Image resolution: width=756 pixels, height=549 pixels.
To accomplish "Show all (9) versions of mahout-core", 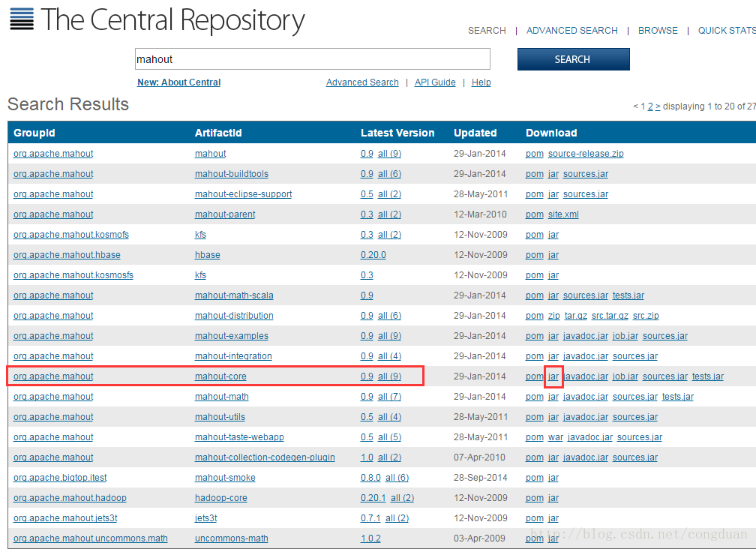I will click(389, 376).
